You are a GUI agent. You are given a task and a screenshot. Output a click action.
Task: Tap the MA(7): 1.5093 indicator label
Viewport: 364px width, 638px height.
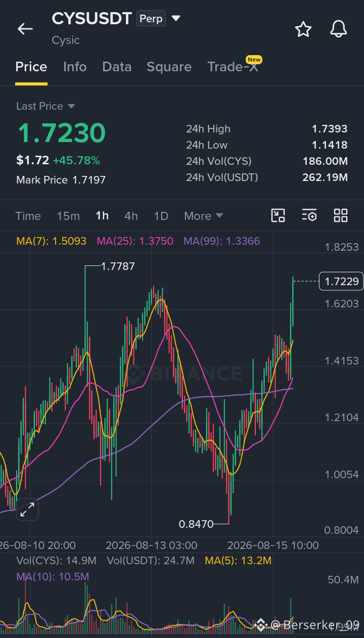pyautogui.click(x=52, y=241)
